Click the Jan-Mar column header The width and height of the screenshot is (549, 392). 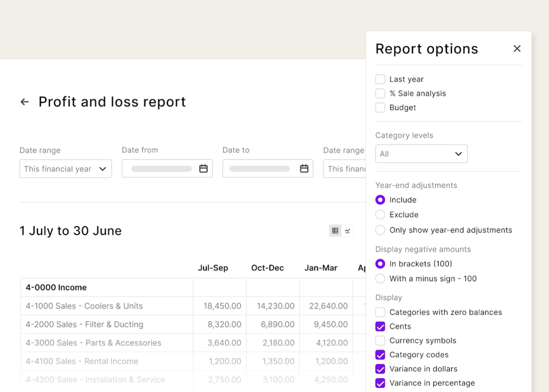(321, 268)
